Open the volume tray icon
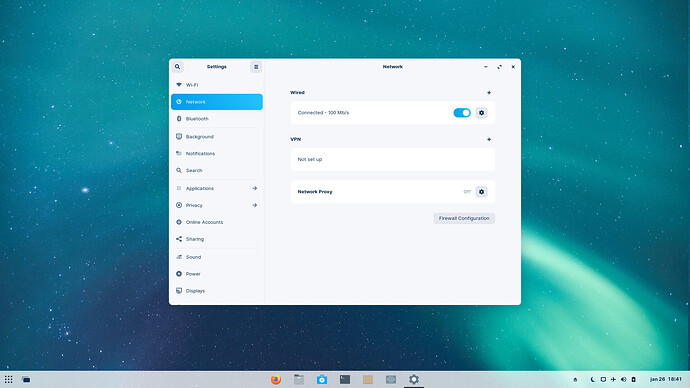This screenshot has height=388, width=690. tap(624, 379)
